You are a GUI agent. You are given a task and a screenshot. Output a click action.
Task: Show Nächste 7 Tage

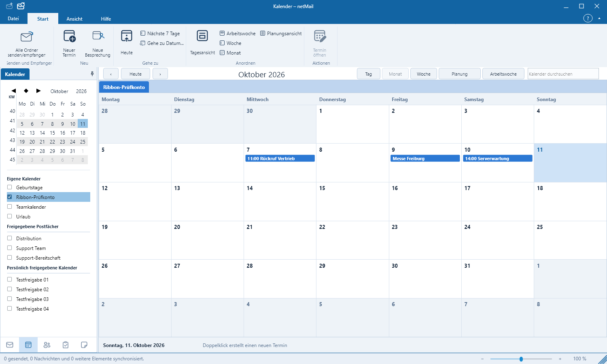[x=160, y=34]
